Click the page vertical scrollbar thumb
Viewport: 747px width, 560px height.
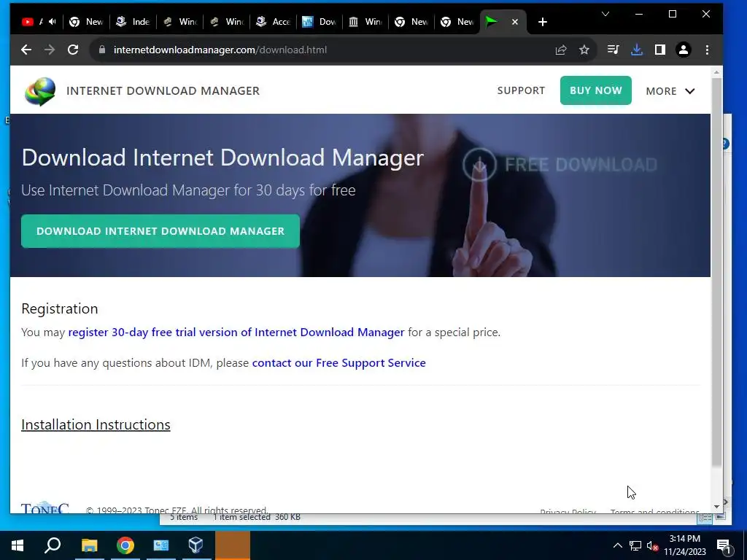click(x=716, y=271)
